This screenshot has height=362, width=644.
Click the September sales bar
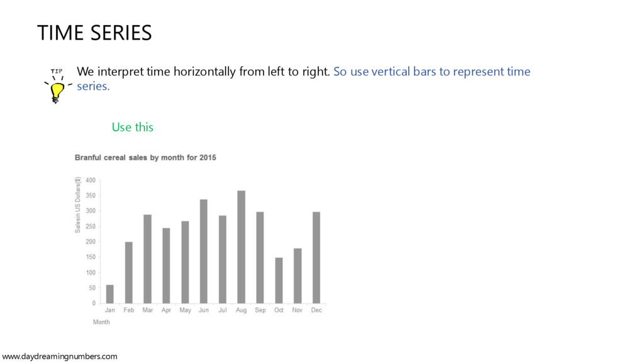pos(260,257)
